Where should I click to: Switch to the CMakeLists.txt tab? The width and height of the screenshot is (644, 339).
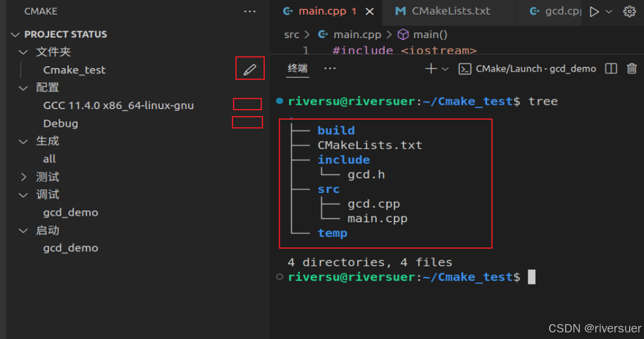[450, 11]
